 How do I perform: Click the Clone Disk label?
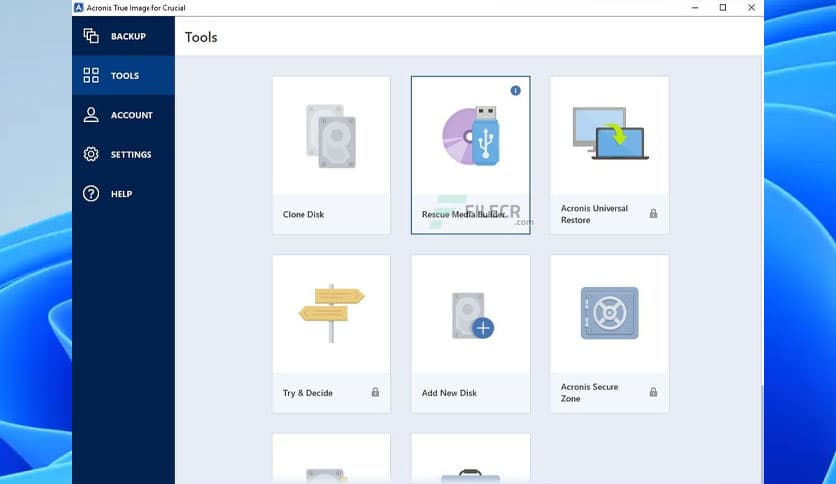click(x=303, y=214)
